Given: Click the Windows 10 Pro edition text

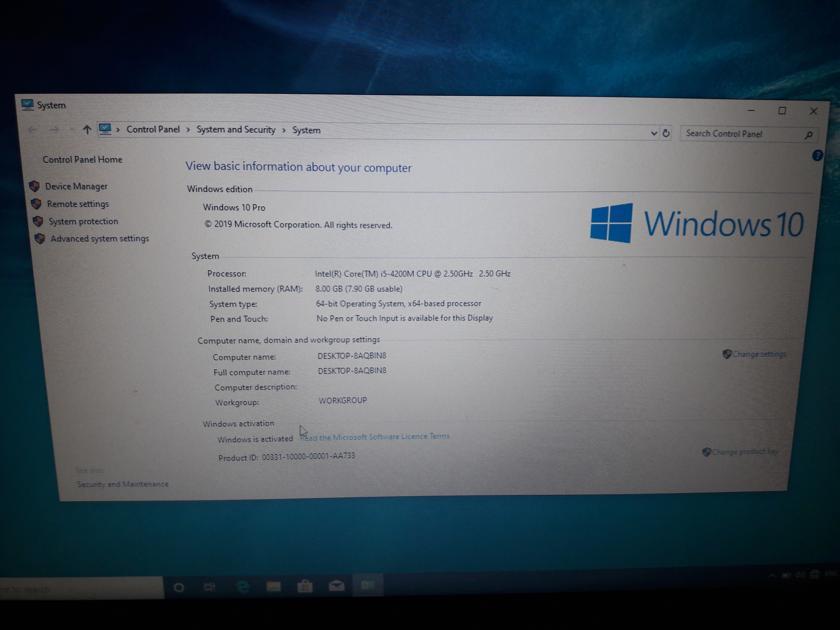Looking at the screenshot, I should click(x=234, y=207).
